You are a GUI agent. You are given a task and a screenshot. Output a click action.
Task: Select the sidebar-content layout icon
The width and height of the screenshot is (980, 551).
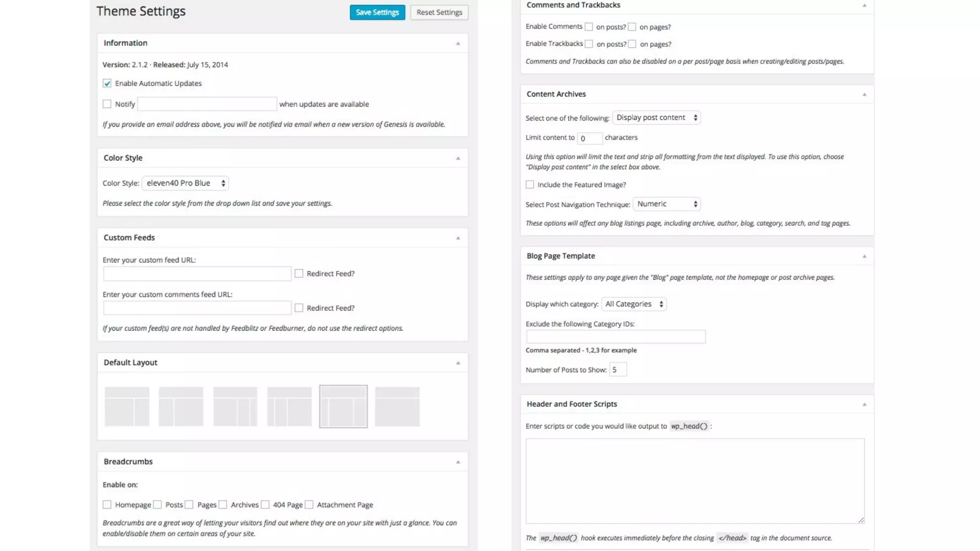coord(181,407)
